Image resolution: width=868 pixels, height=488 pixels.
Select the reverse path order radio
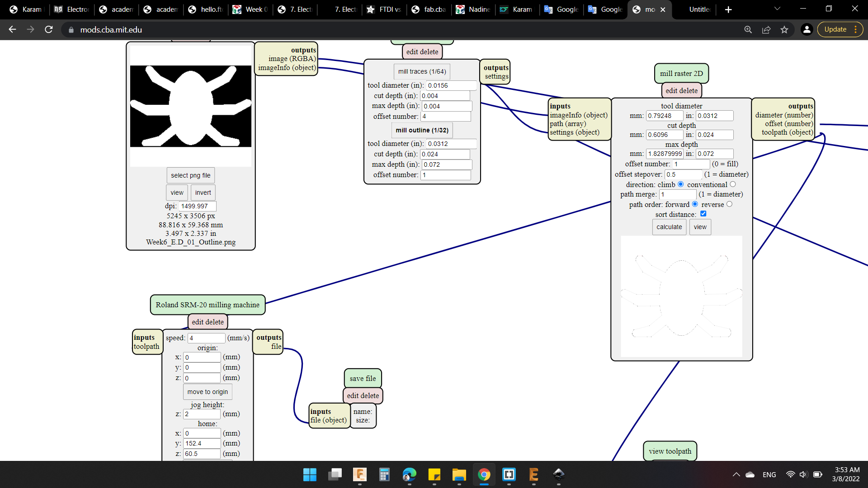click(729, 204)
